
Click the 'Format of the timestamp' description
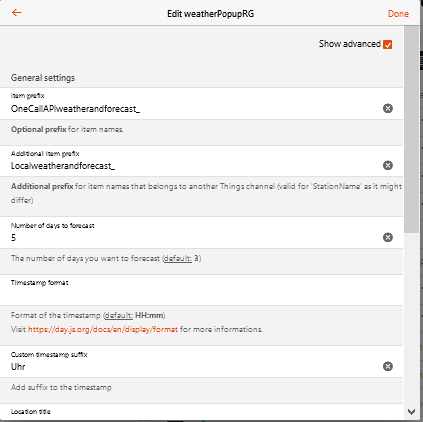(x=88, y=315)
